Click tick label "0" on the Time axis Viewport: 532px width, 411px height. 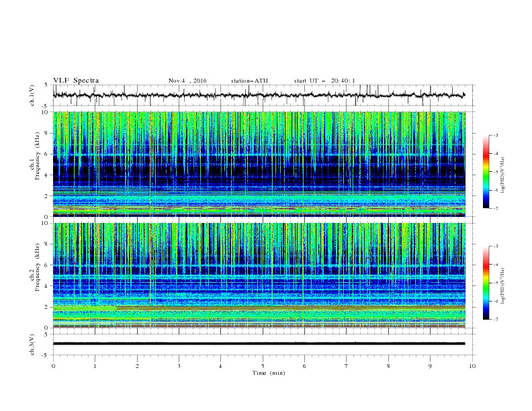tap(53, 366)
